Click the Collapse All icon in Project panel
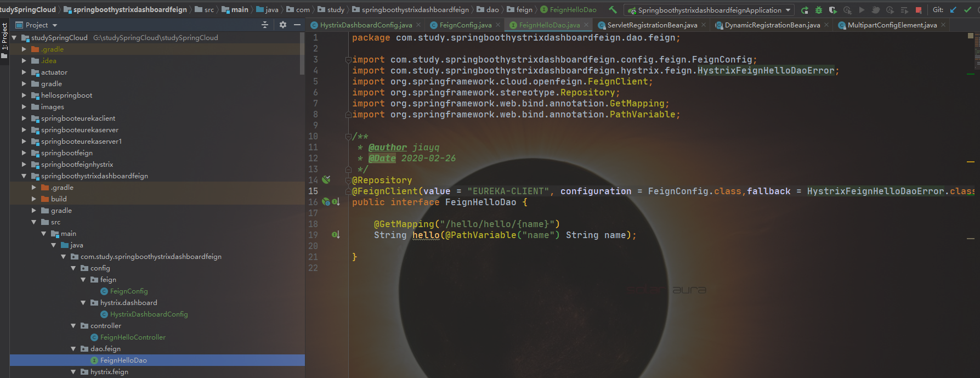Image resolution: width=980 pixels, height=378 pixels. tap(265, 25)
